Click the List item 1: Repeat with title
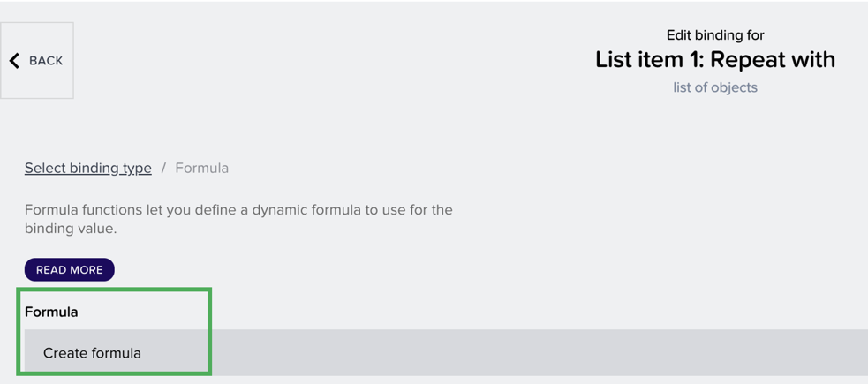Viewport: 868px width, 384px height. (x=714, y=60)
